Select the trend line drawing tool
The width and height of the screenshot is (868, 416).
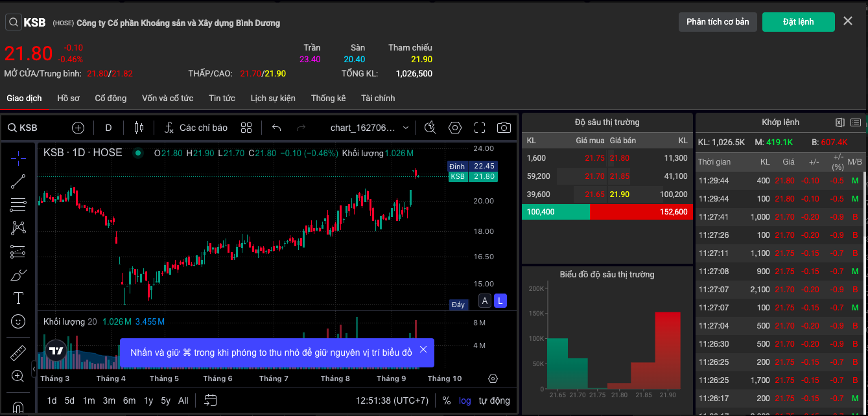[18, 181]
